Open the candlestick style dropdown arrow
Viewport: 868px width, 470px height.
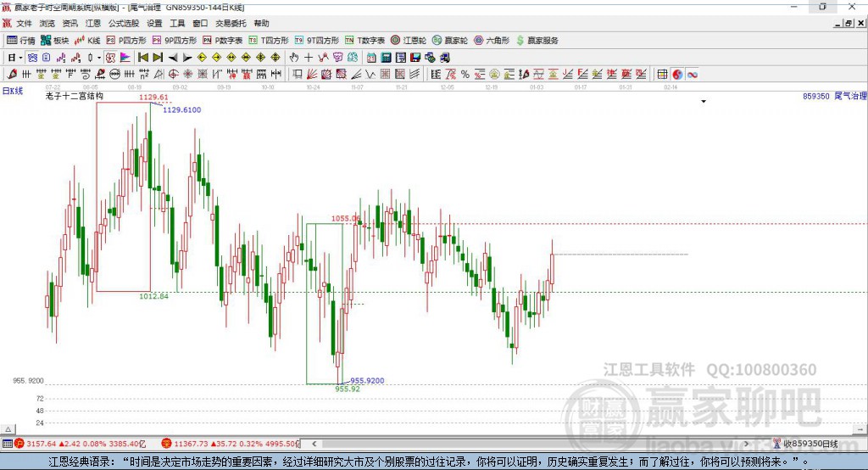pos(99,58)
